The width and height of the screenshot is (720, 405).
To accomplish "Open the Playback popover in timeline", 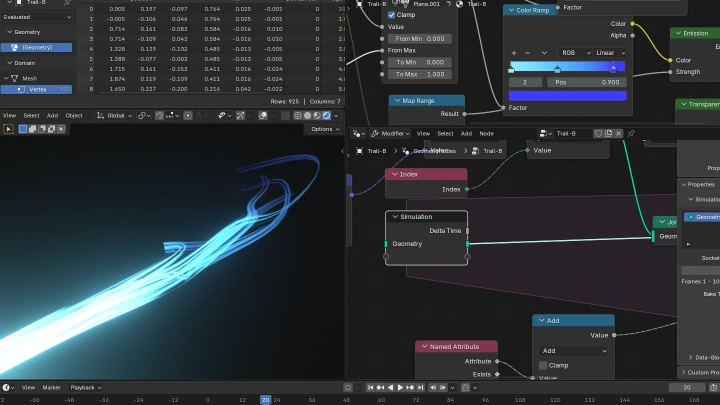I will tap(85, 388).
